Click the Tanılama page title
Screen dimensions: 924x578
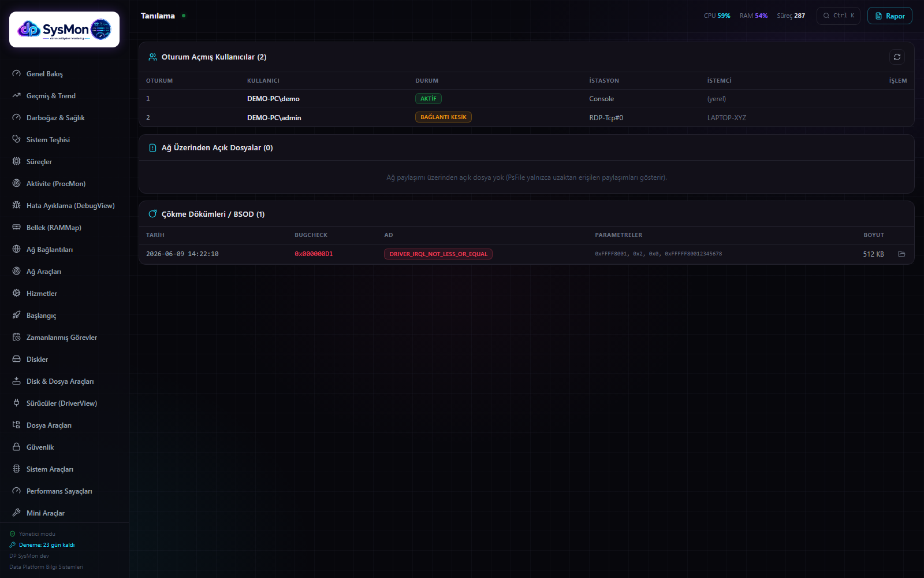coord(158,16)
